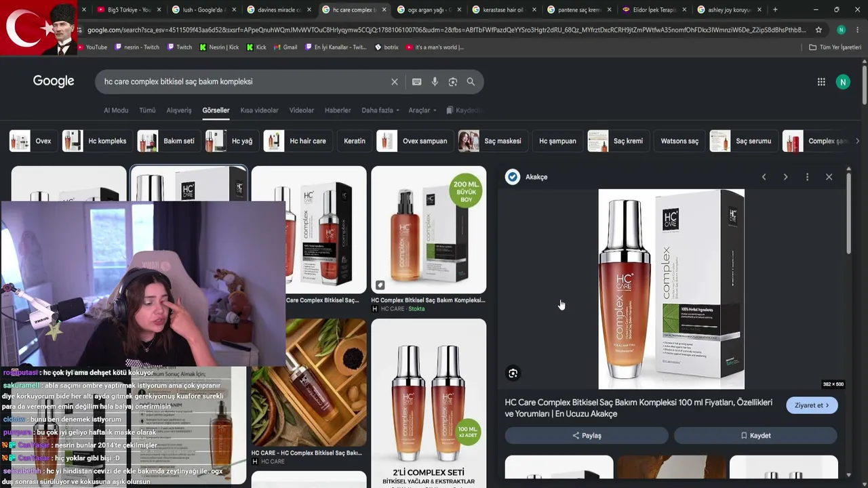This screenshot has width=868, height=488.
Task: Go to the Google homepage logo
Action: click(54, 81)
